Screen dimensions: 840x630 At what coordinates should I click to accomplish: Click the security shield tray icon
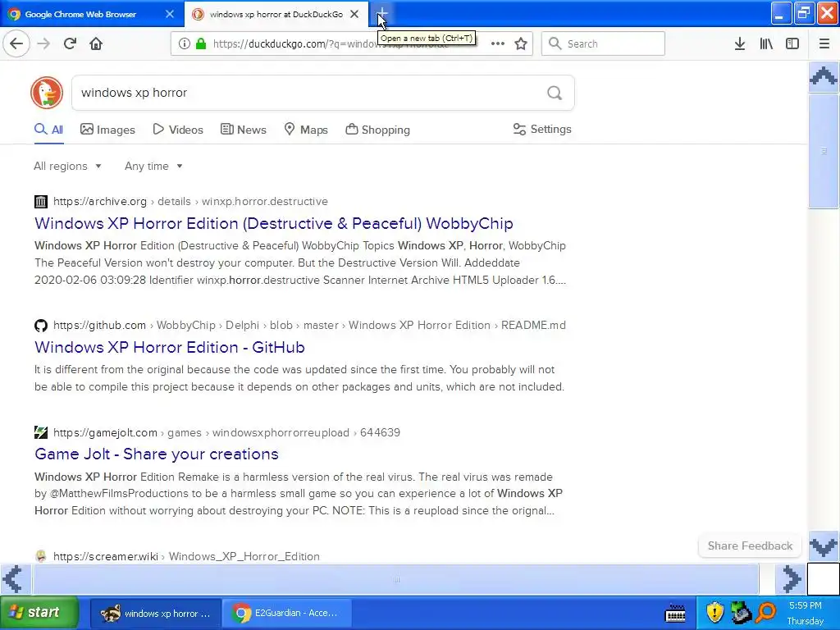(714, 613)
